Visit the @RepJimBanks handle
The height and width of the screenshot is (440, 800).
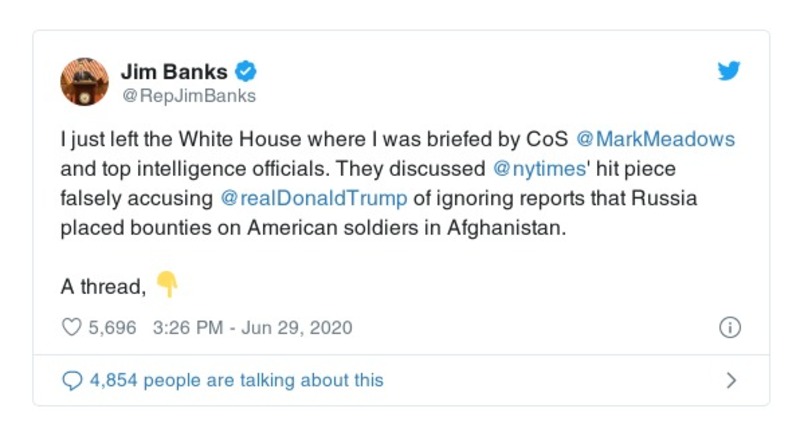pyautogui.click(x=188, y=96)
